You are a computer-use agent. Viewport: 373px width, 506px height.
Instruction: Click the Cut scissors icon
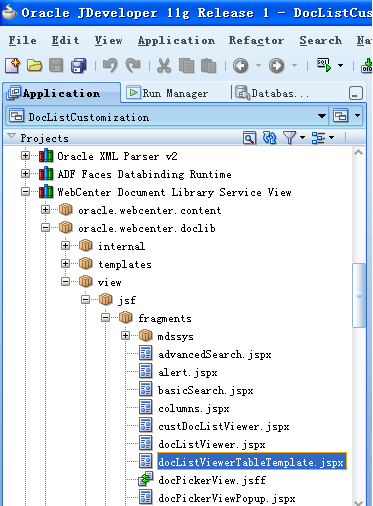pos(164,65)
